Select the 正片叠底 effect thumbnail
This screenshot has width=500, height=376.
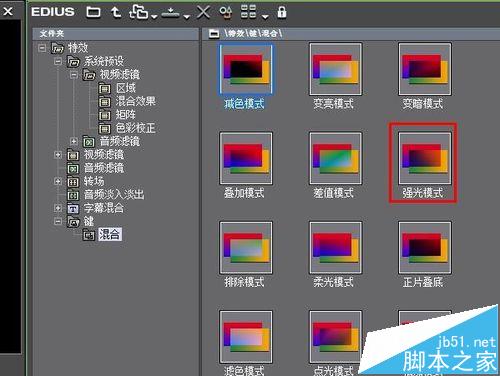tap(425, 248)
